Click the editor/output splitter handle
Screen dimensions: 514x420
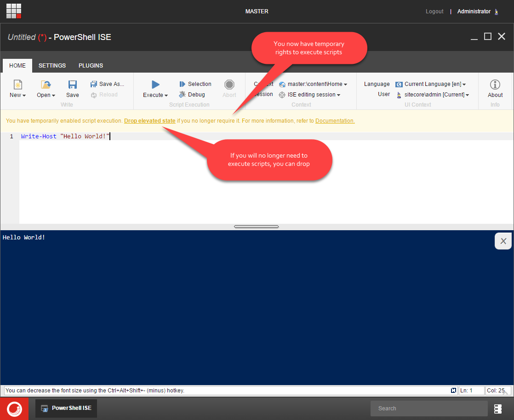coord(256,227)
